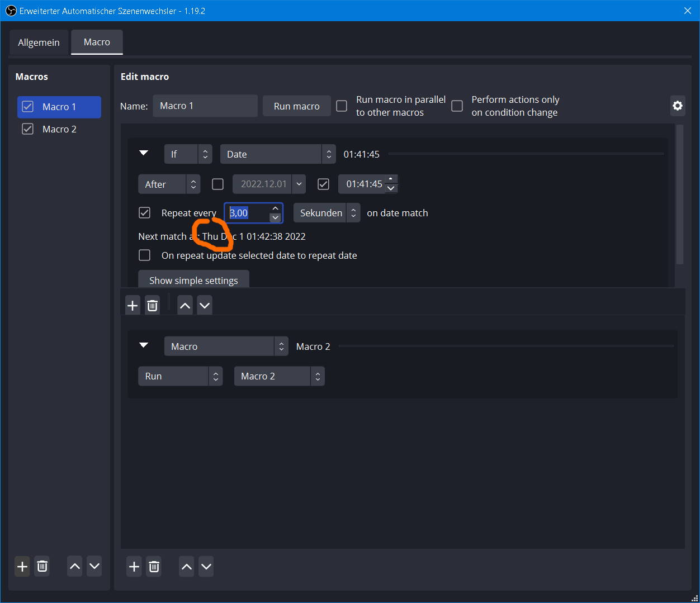
Task: Enable Run macro in parallel to other macros
Action: click(342, 106)
